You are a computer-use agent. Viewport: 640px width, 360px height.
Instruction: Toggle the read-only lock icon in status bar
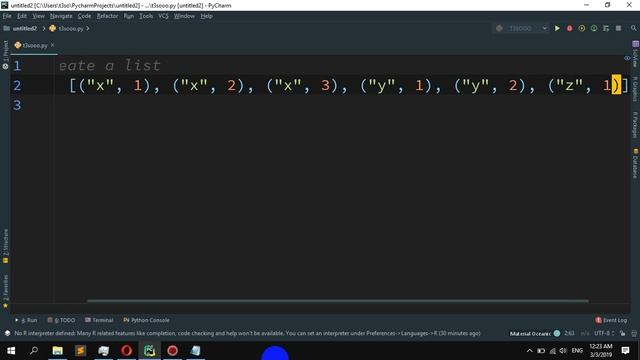pos(622,333)
